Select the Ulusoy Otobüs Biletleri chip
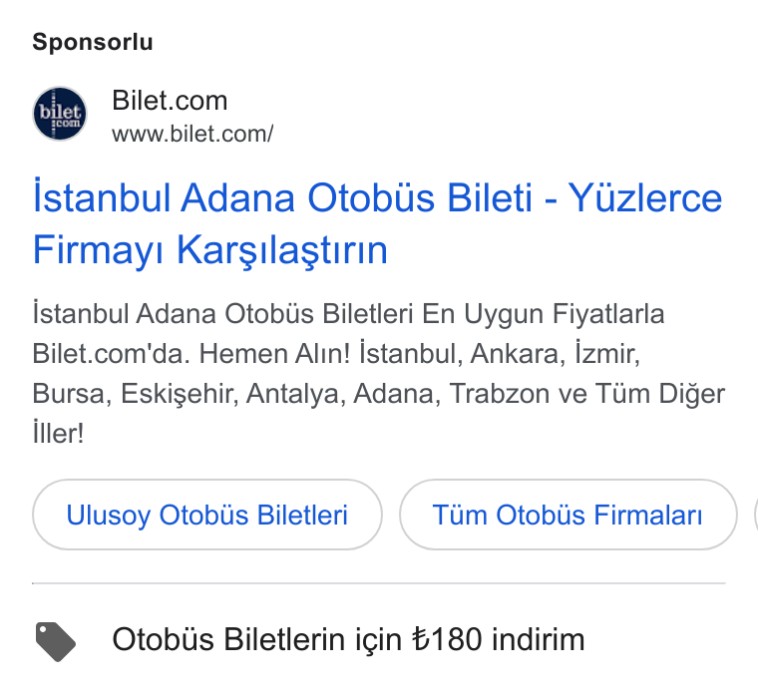 coord(207,515)
